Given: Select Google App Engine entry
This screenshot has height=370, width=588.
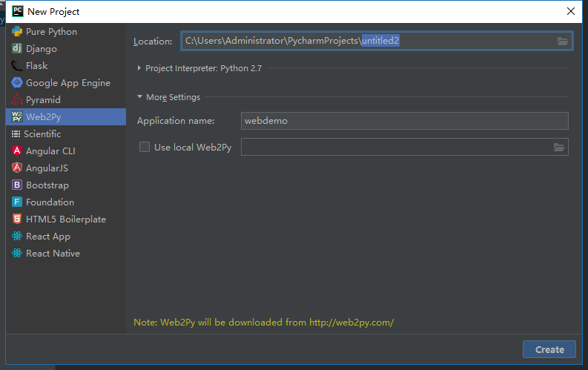Looking at the screenshot, I should point(68,83).
